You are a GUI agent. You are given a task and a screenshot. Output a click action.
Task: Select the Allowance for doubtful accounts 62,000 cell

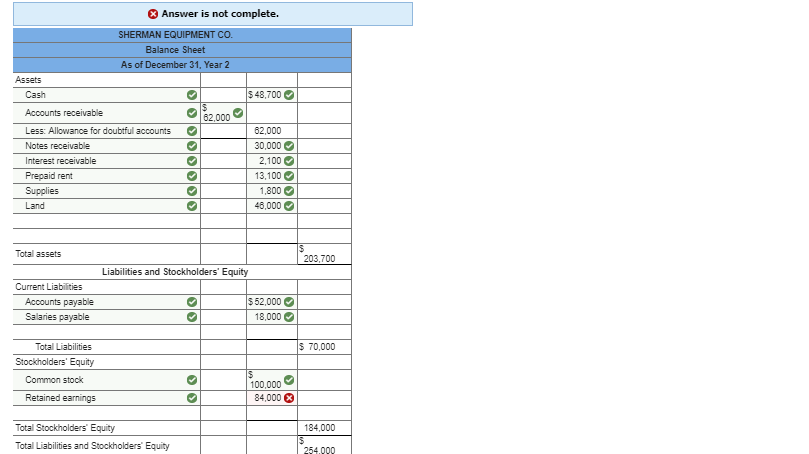tap(272, 131)
